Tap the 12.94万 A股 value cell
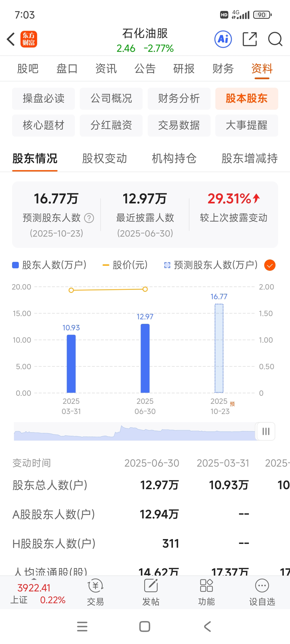 point(159,514)
